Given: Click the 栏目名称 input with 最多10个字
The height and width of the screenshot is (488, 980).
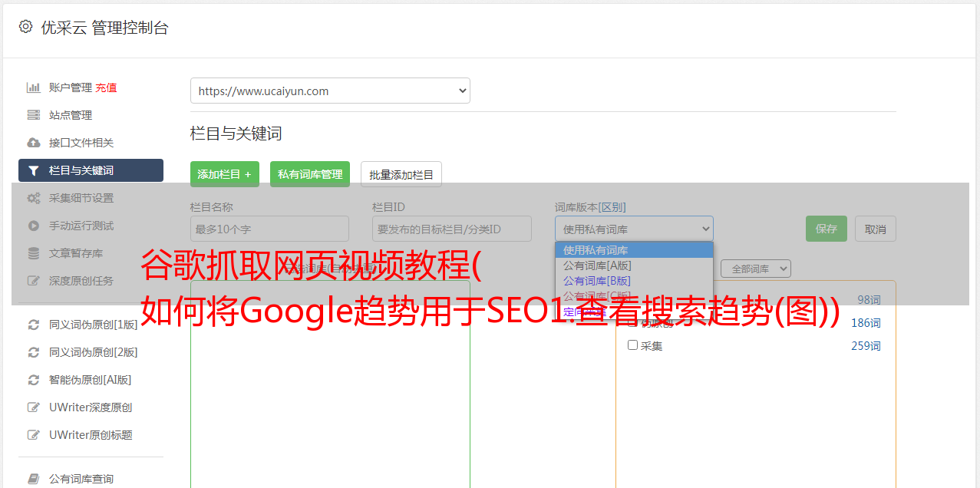Looking at the screenshot, I should pos(269,229).
